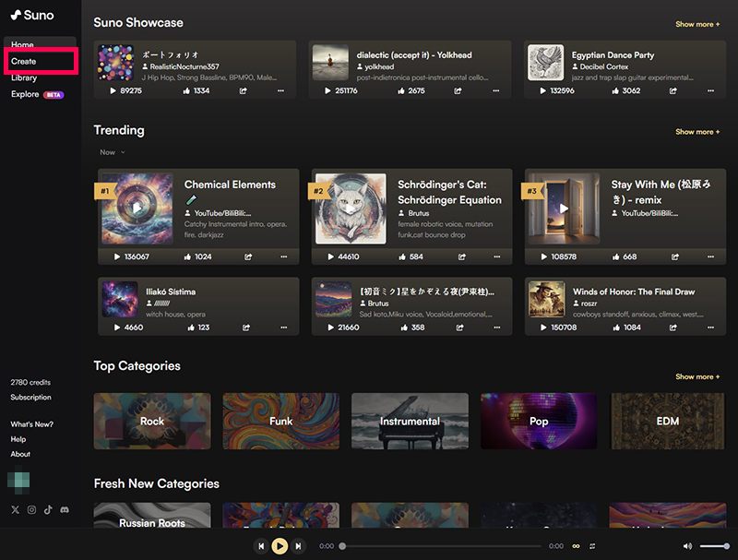
Task: Expand the Now trending time filter
Action: 112,152
